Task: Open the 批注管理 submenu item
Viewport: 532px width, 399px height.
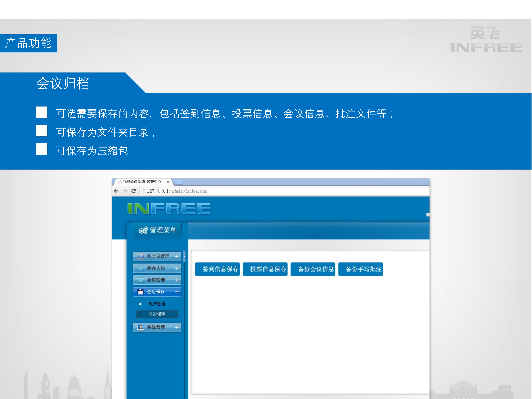Action: (x=157, y=304)
